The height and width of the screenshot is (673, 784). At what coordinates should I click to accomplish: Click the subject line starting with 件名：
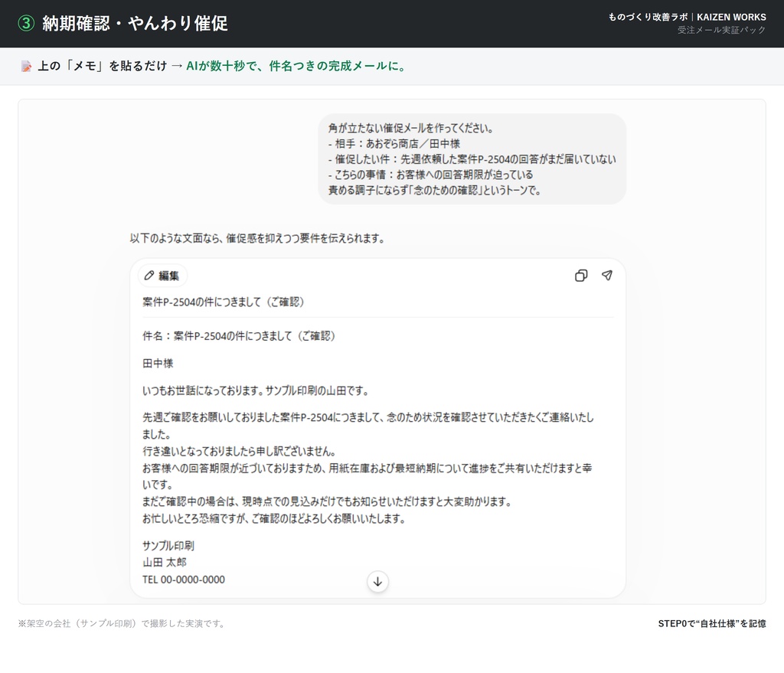coord(239,336)
